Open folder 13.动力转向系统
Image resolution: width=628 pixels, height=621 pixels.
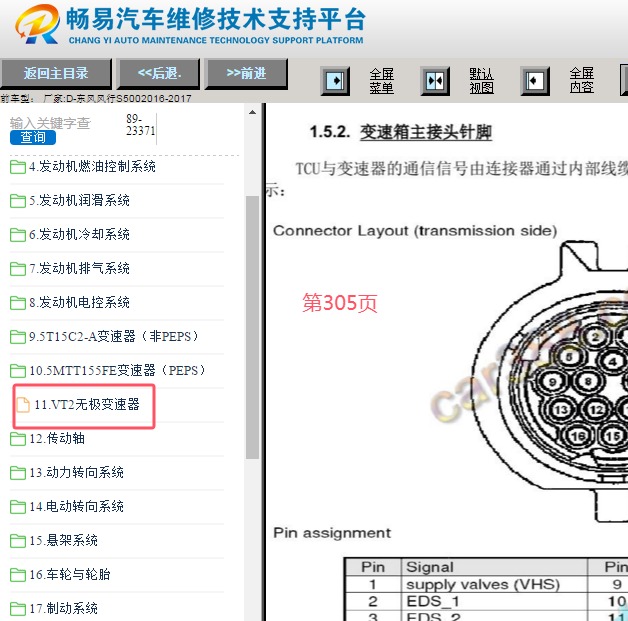[76, 472]
